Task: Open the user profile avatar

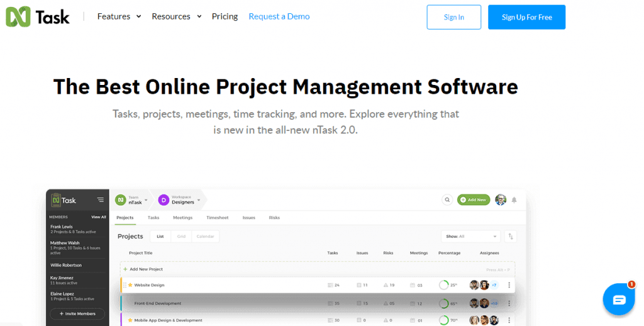Action: coord(500,200)
